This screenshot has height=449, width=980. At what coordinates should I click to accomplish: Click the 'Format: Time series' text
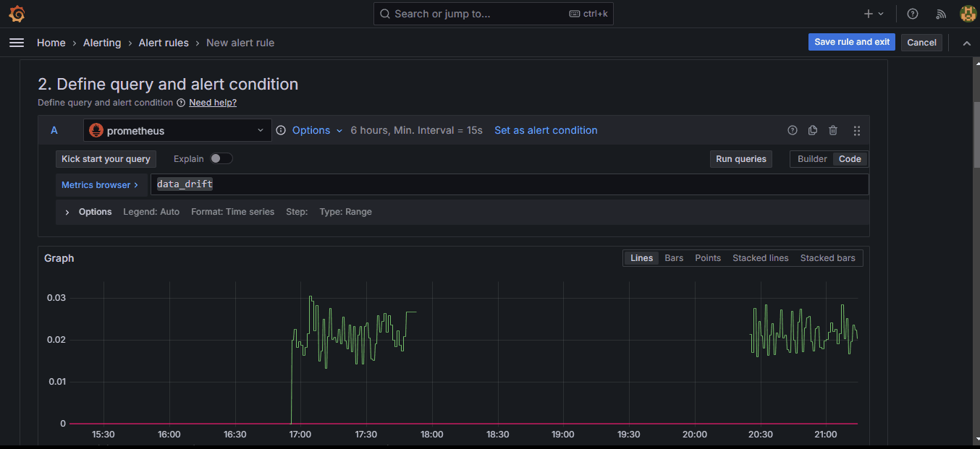232,212
